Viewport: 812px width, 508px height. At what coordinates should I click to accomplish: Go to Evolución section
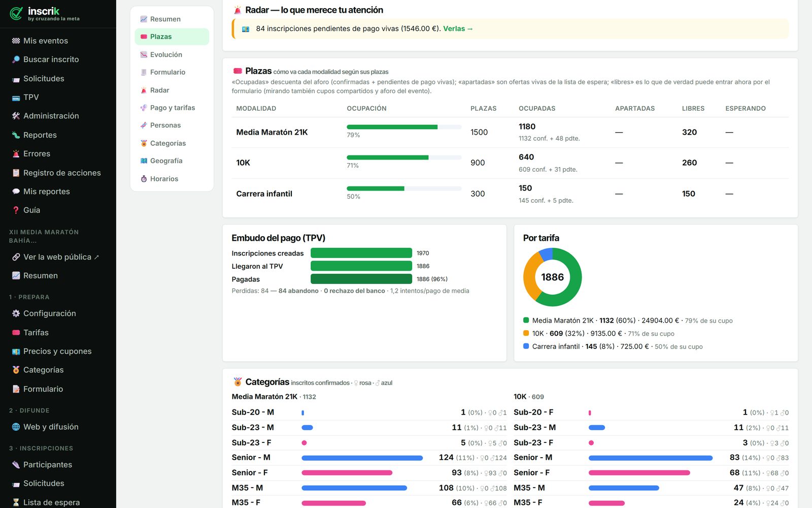[x=172, y=54]
